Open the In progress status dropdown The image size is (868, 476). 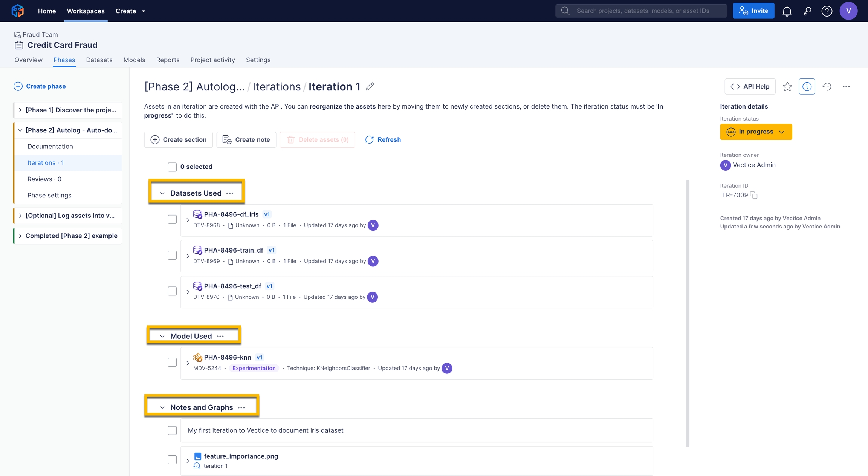click(x=756, y=132)
